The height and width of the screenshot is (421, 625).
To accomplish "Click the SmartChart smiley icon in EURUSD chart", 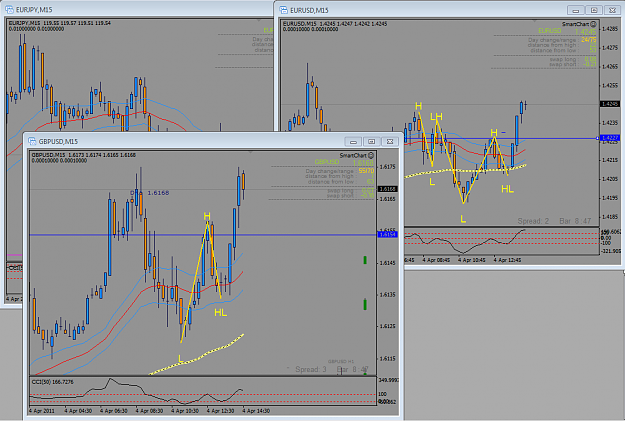I will click(594, 24).
